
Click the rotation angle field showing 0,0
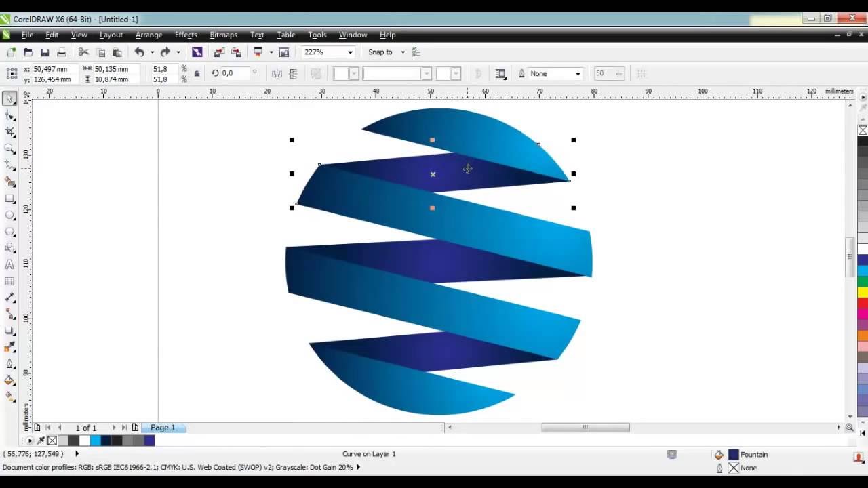click(x=235, y=73)
